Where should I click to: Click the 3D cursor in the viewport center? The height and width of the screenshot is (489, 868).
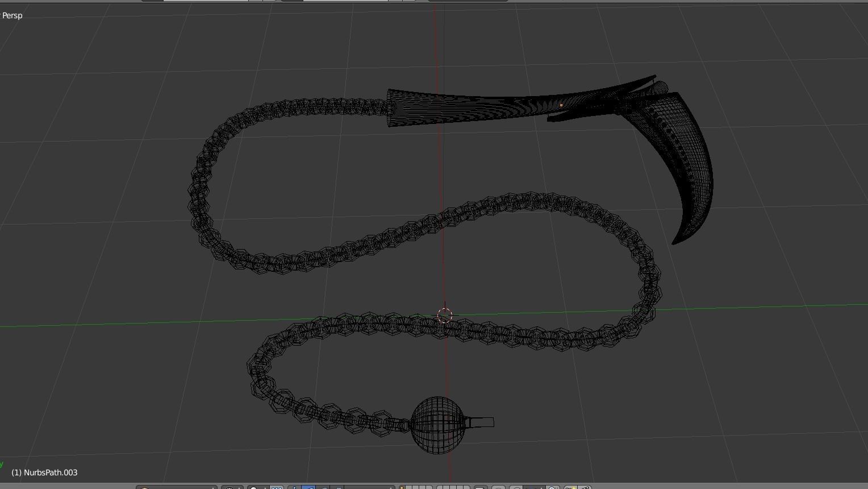click(445, 316)
